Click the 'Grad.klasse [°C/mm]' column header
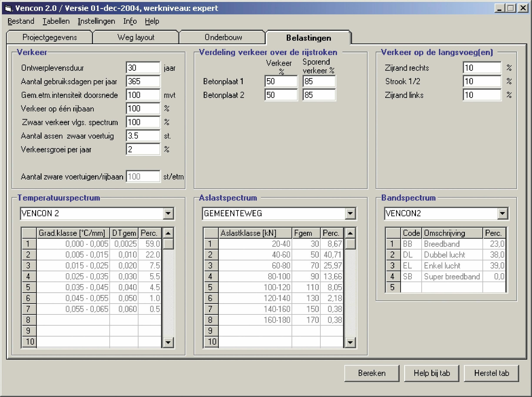This screenshot has width=532, height=397. pos(73,233)
